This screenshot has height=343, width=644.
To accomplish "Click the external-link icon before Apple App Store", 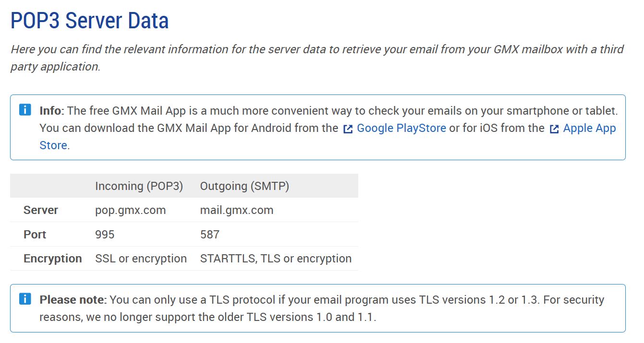I will click(x=554, y=129).
